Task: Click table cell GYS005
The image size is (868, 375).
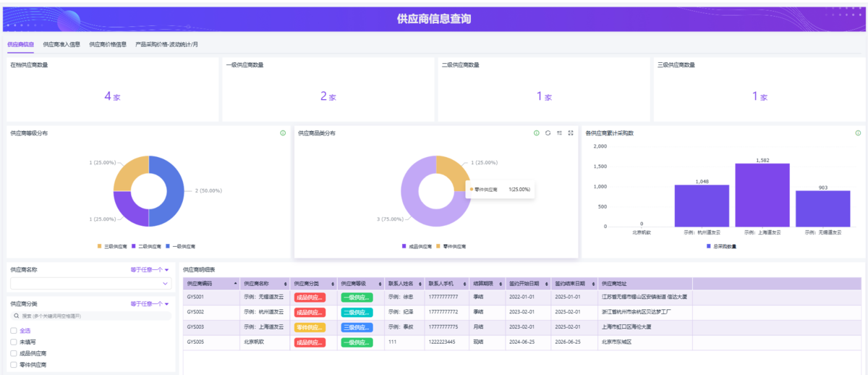Action: (x=195, y=342)
